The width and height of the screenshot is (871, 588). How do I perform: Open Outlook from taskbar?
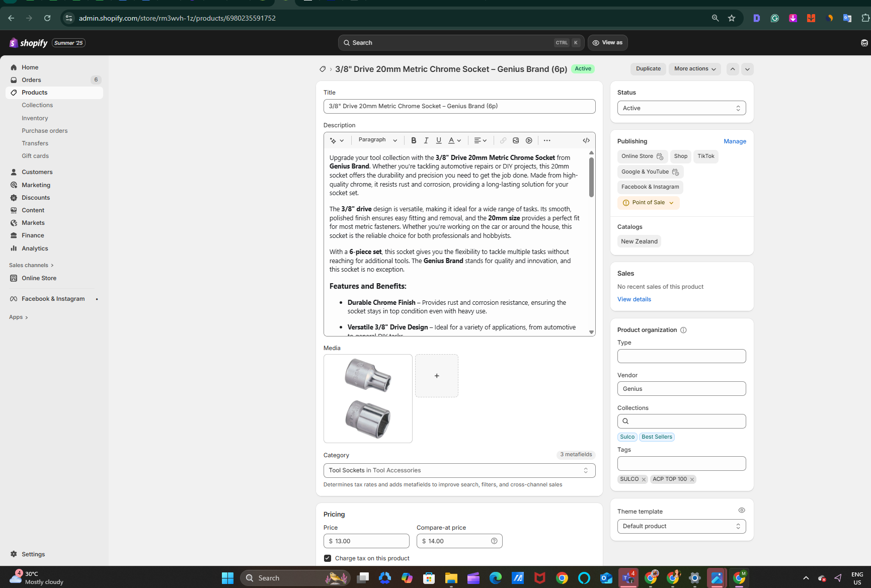click(x=606, y=578)
